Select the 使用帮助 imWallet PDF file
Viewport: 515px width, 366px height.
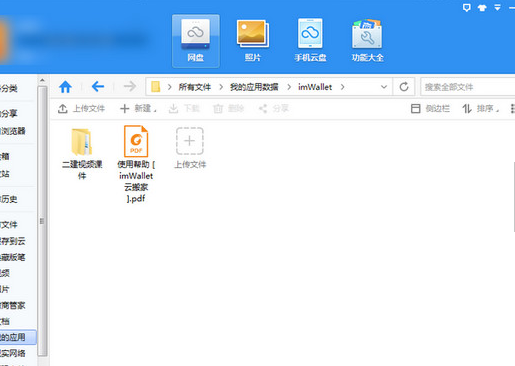pos(136,164)
